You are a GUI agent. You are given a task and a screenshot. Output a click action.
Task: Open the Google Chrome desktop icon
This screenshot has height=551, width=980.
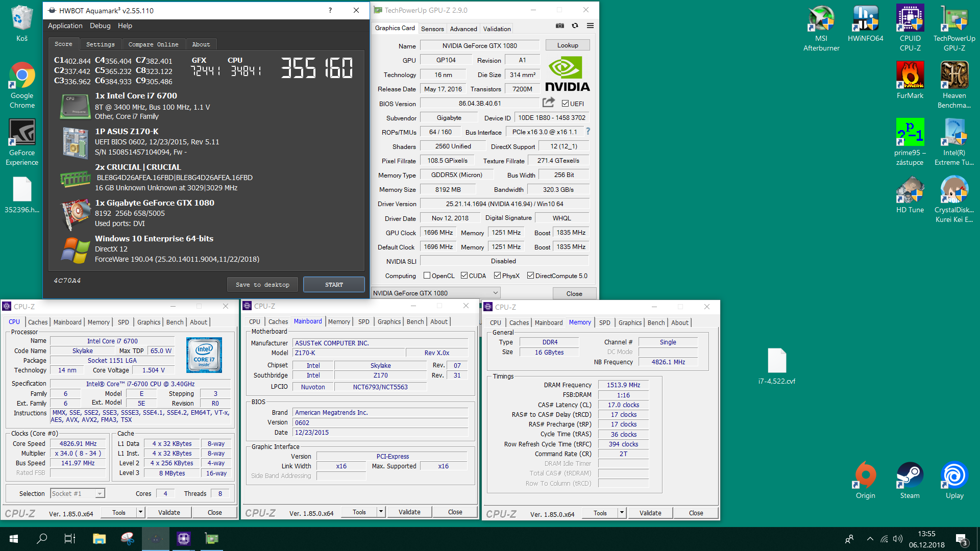click(x=22, y=85)
